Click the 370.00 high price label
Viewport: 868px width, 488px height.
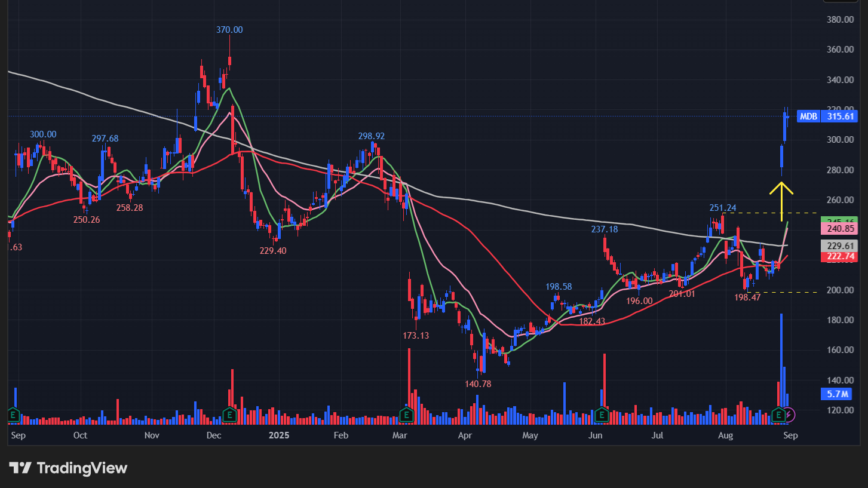(x=229, y=29)
